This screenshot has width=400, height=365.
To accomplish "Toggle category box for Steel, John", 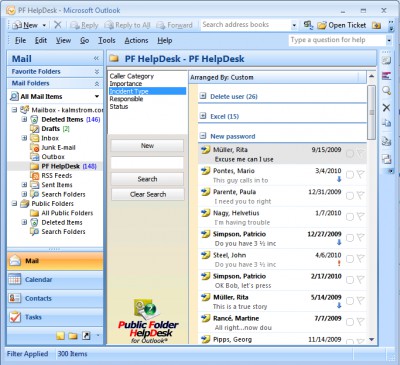I will pyautogui.click(x=350, y=259).
